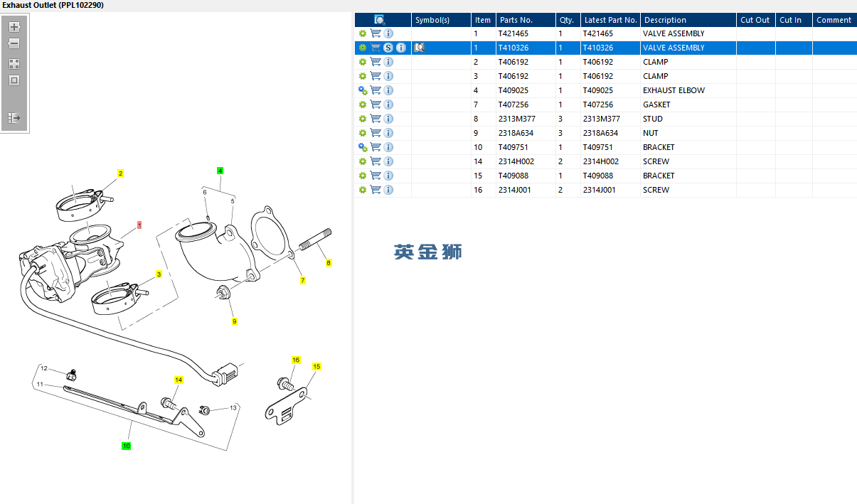Add 2314H002 screw to cart
857x504 pixels.
376,161
